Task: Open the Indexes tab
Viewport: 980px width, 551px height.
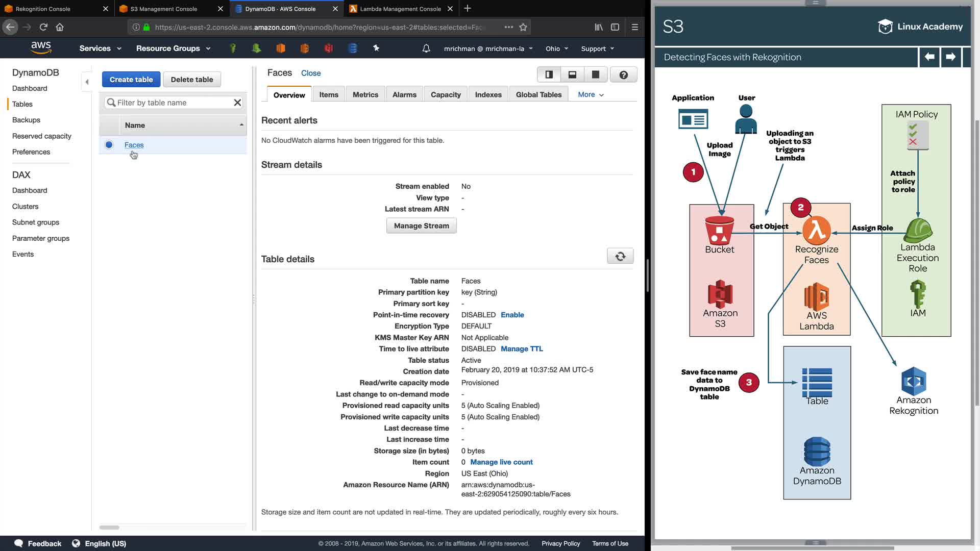Action: (x=488, y=95)
